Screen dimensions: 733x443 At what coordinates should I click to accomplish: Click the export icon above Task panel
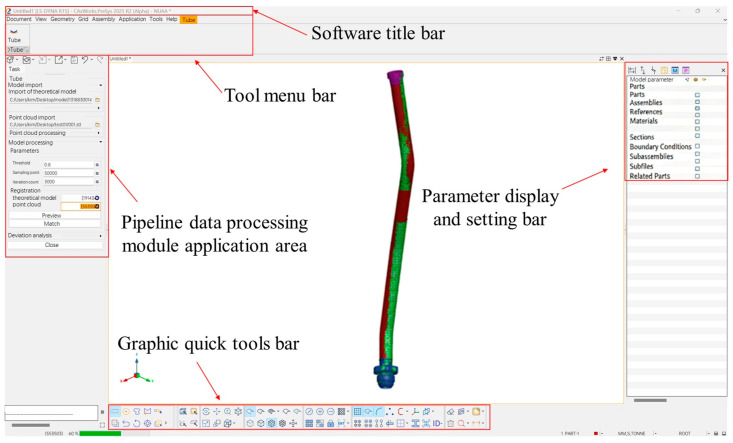pos(59,59)
